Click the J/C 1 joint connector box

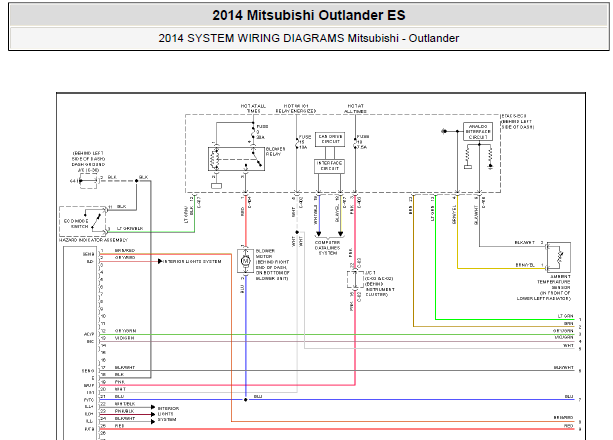[x=355, y=279]
